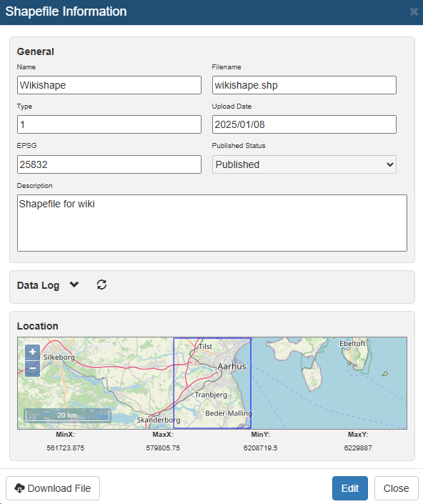The image size is (423, 504).
Task: Expand the Data Log chevron
Action: point(74,285)
